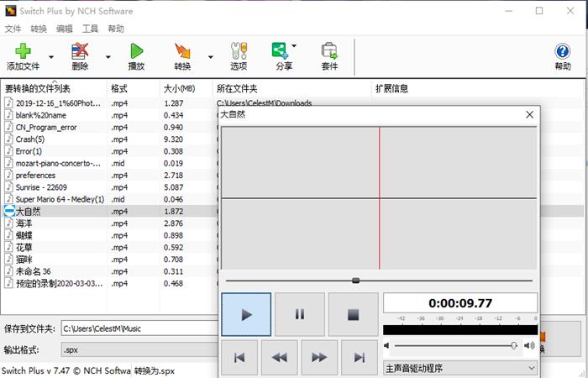Pause playback in preview dialog
Screen dimensions: 588x378
pyautogui.click(x=299, y=314)
